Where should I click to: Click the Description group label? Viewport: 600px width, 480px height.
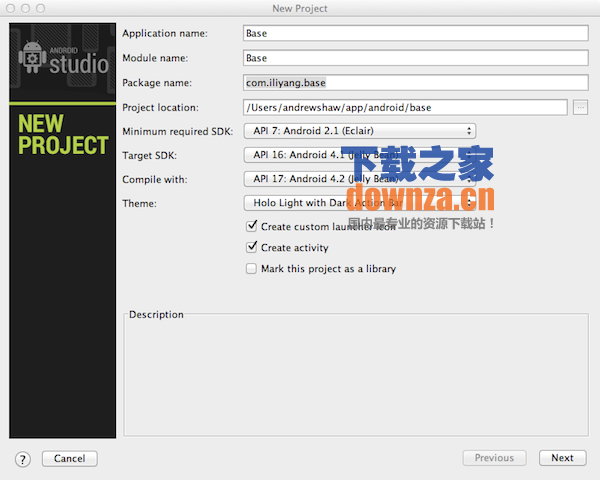pyautogui.click(x=156, y=315)
